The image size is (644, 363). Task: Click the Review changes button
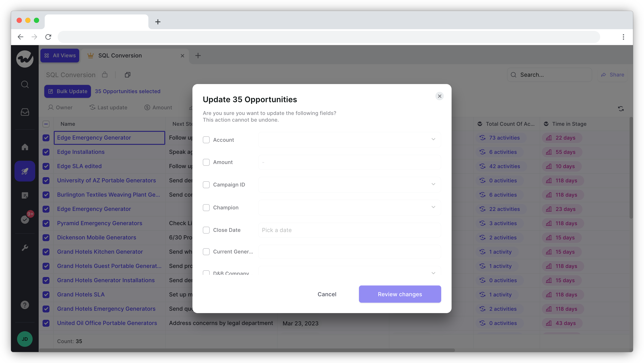(400, 294)
